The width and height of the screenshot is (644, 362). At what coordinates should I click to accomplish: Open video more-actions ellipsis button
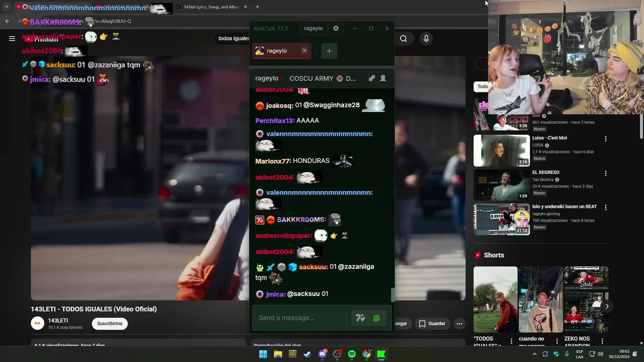click(x=459, y=324)
